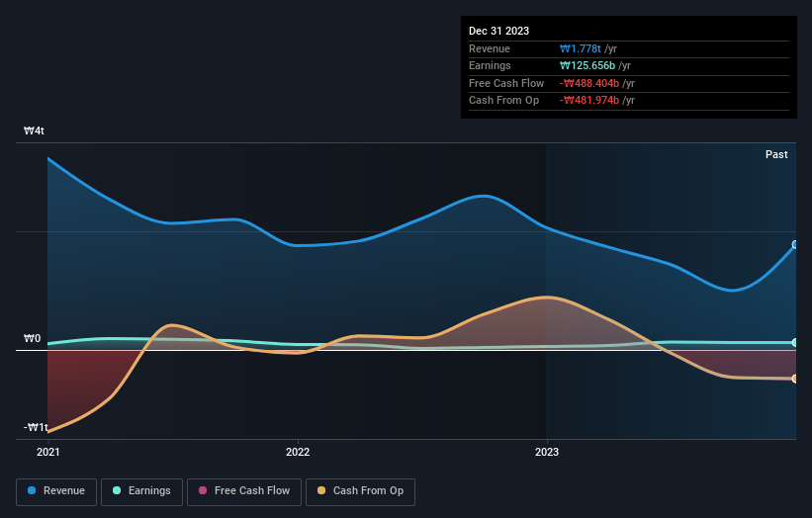Click the orange Cash From Op legend dot
This screenshot has height=518, width=812.
coord(321,490)
